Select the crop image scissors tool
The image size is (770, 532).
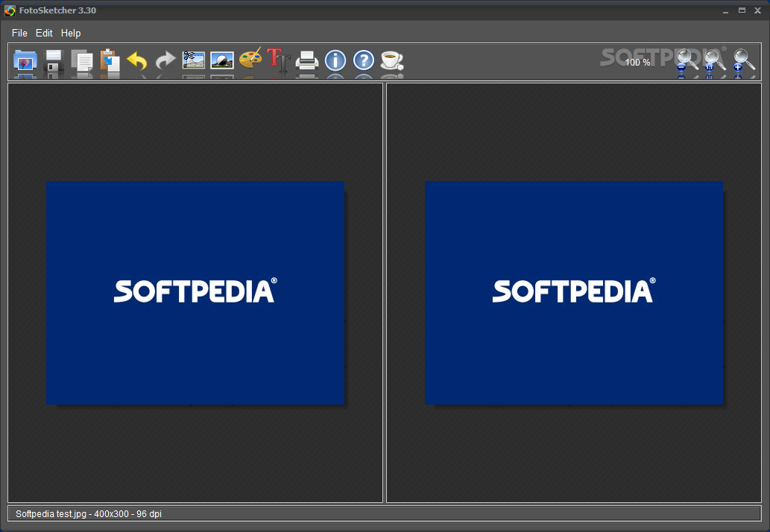coord(194,60)
